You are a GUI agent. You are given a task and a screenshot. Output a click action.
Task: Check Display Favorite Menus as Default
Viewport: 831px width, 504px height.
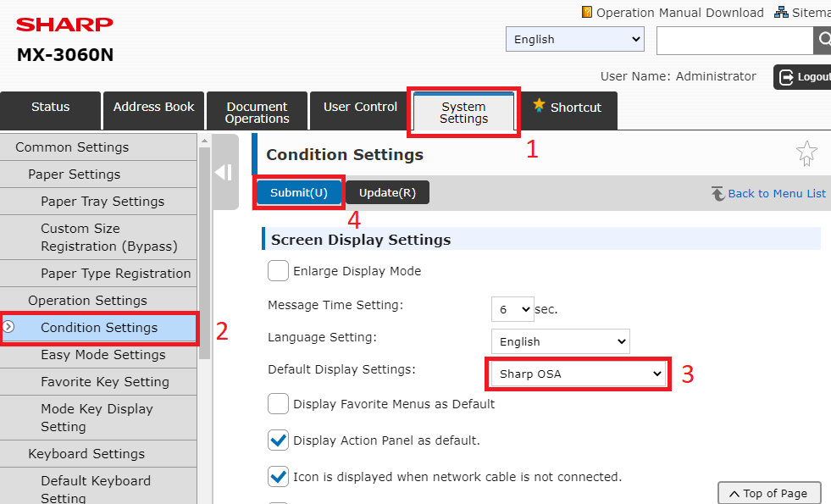click(278, 404)
